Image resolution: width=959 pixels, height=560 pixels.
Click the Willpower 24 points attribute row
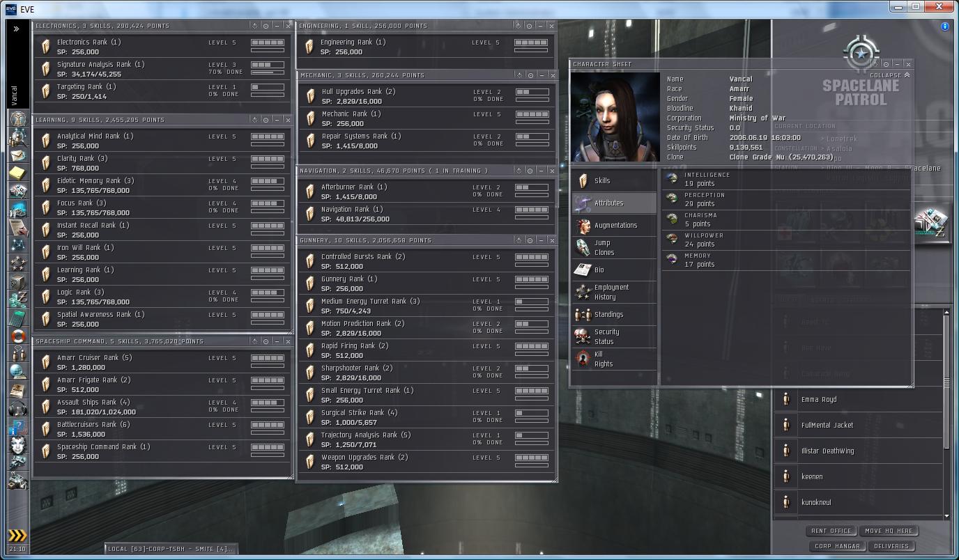786,240
